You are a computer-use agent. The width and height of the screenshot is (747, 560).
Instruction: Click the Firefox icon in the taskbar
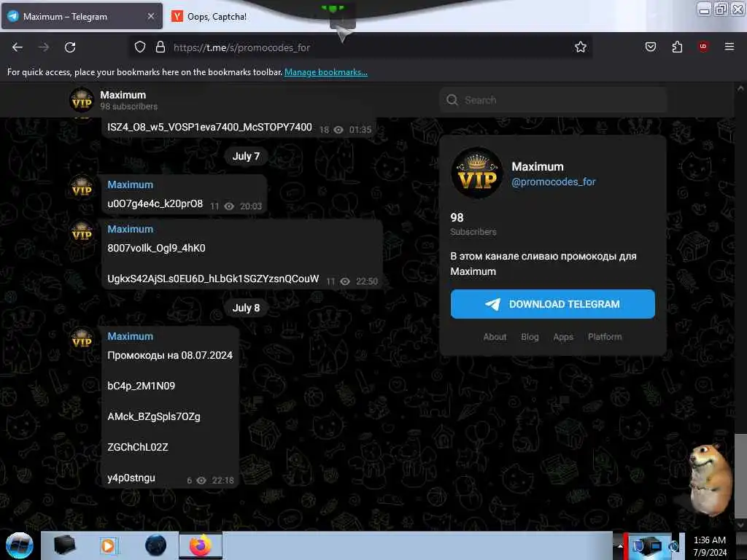pyautogui.click(x=201, y=545)
